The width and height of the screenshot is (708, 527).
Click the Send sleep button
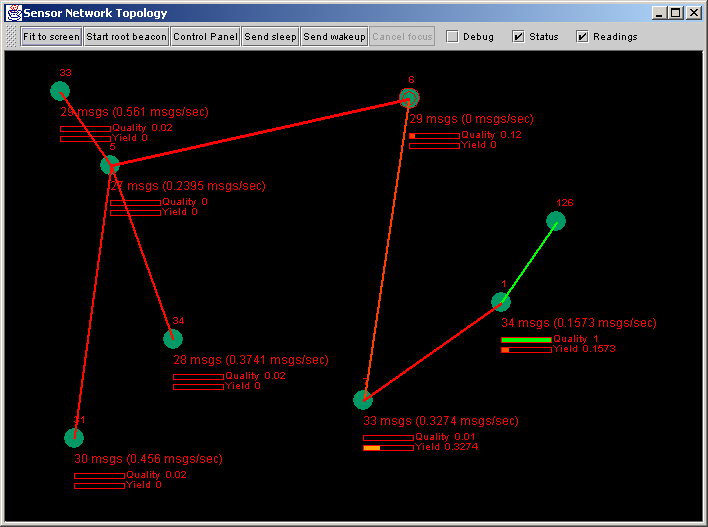tap(270, 37)
